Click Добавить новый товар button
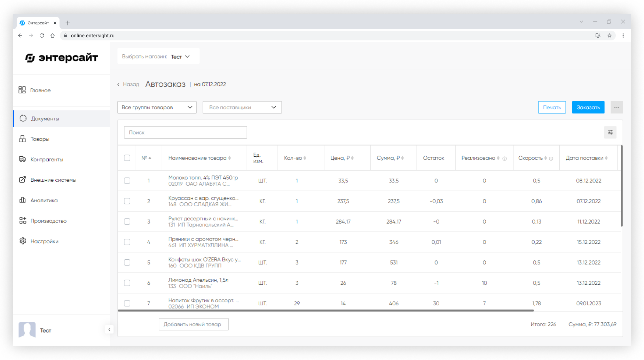Screen dimensions: 644x360 (x=194, y=324)
